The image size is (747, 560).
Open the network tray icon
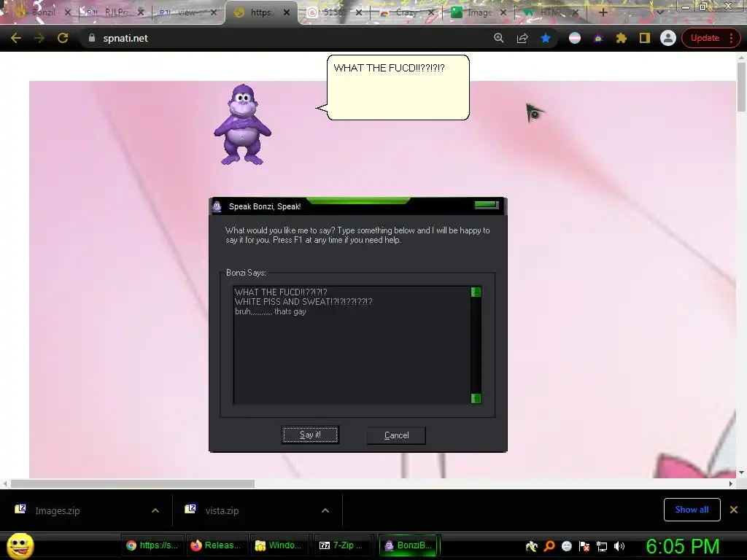click(602, 546)
